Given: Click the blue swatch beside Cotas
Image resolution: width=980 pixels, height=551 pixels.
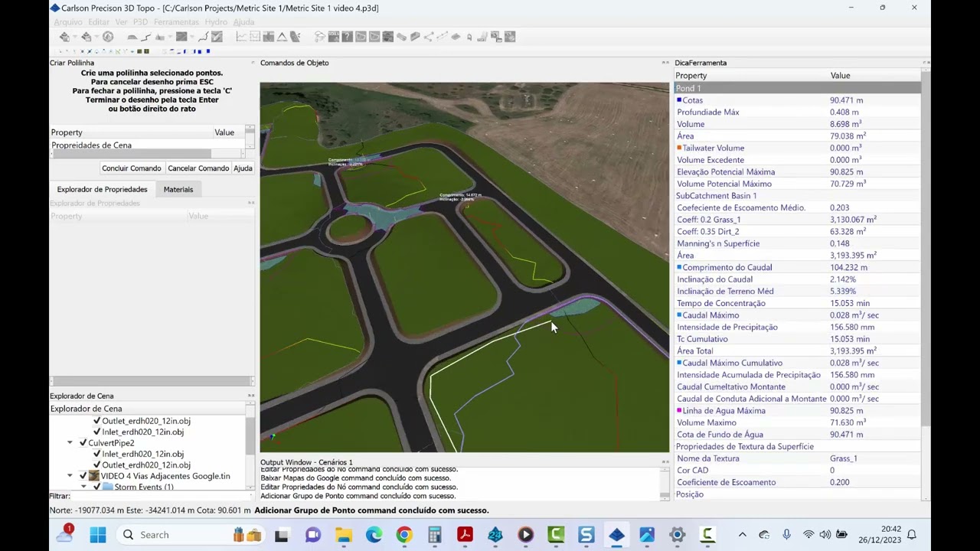Looking at the screenshot, I should coord(679,100).
